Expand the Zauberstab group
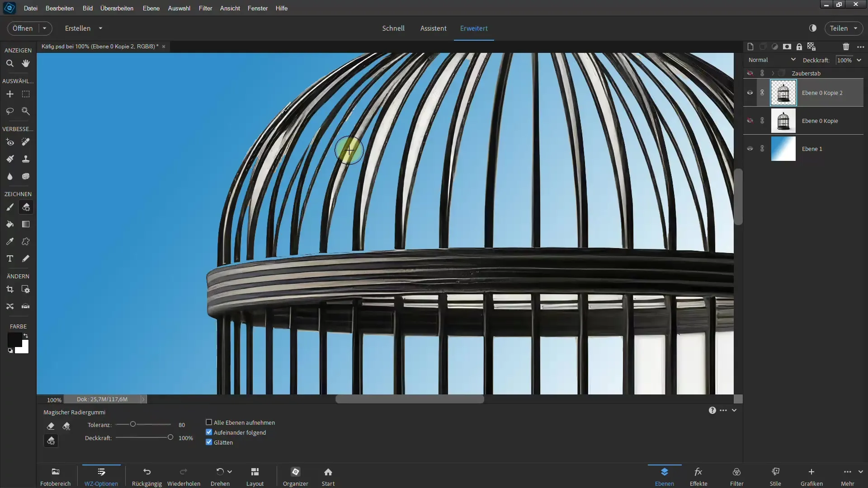This screenshot has height=488, width=868. 773,73
